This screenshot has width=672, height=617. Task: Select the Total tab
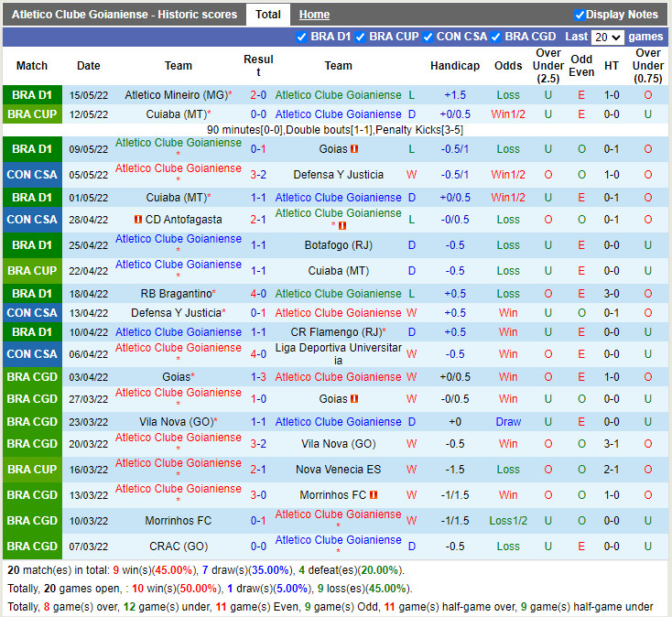[268, 15]
